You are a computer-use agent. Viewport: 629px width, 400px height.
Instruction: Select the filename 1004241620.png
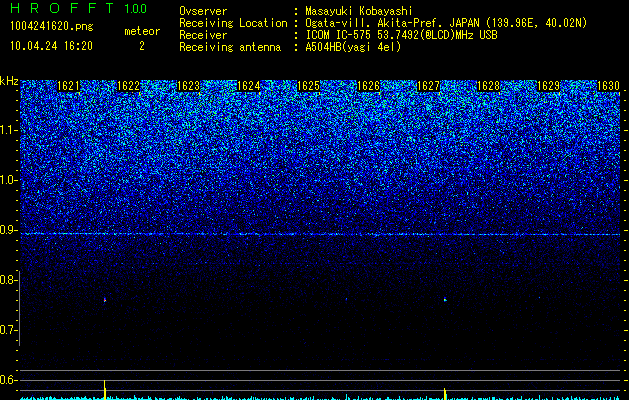pyautogui.click(x=52, y=26)
